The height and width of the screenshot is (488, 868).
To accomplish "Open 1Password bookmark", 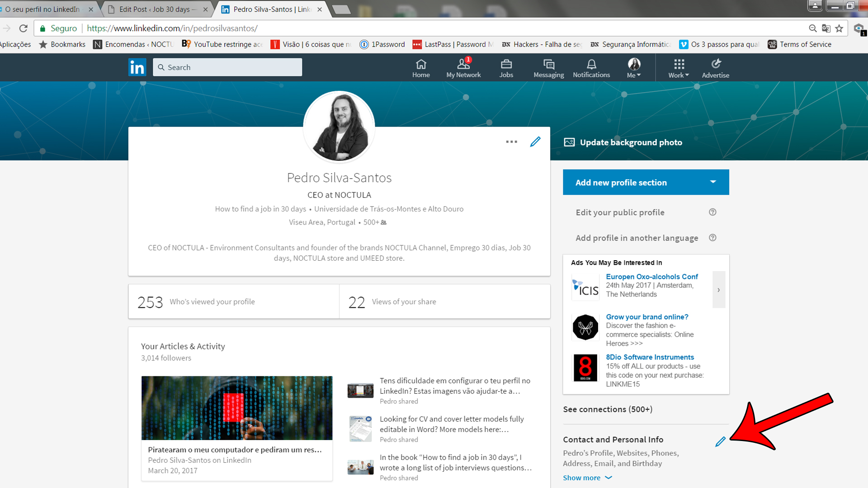I will pos(382,44).
